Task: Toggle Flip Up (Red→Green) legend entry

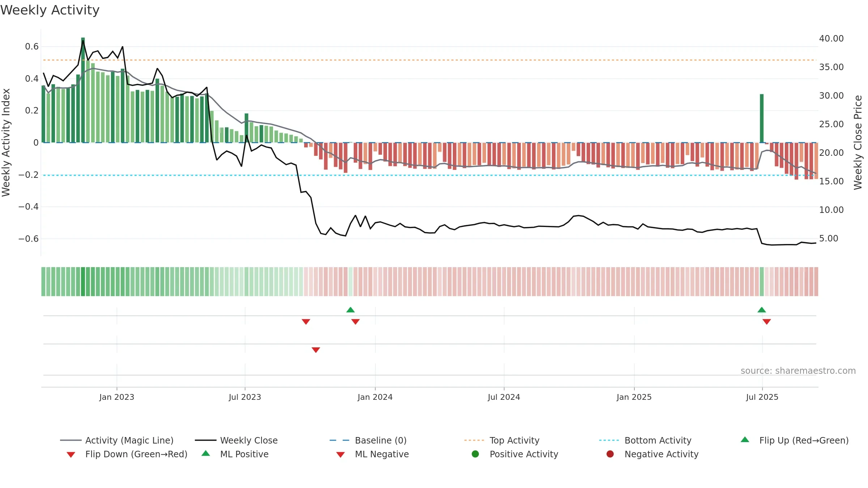Action: coord(795,440)
